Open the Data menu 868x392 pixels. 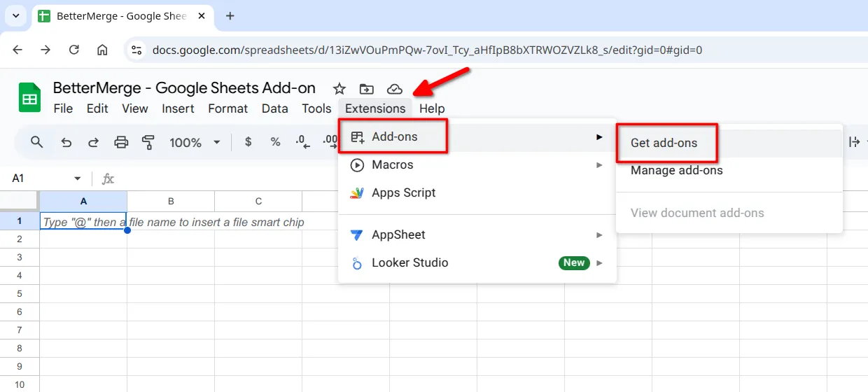coord(275,108)
